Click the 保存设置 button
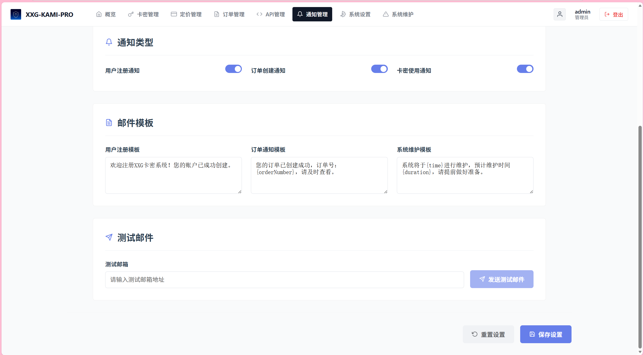The width and height of the screenshot is (644, 355). (x=546, y=334)
